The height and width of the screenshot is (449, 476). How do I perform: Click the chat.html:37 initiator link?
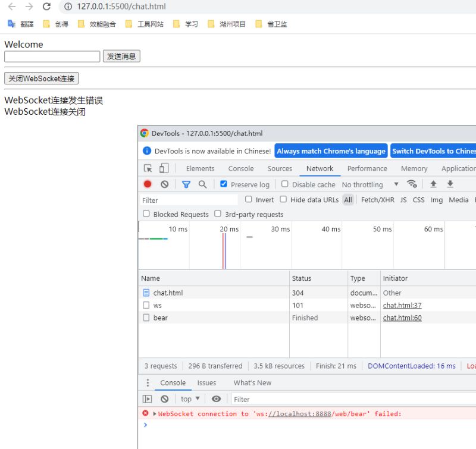click(x=402, y=305)
